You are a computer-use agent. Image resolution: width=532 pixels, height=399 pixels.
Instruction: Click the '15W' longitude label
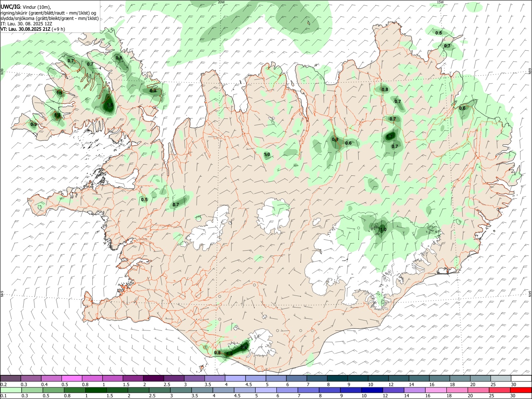point(440,2)
